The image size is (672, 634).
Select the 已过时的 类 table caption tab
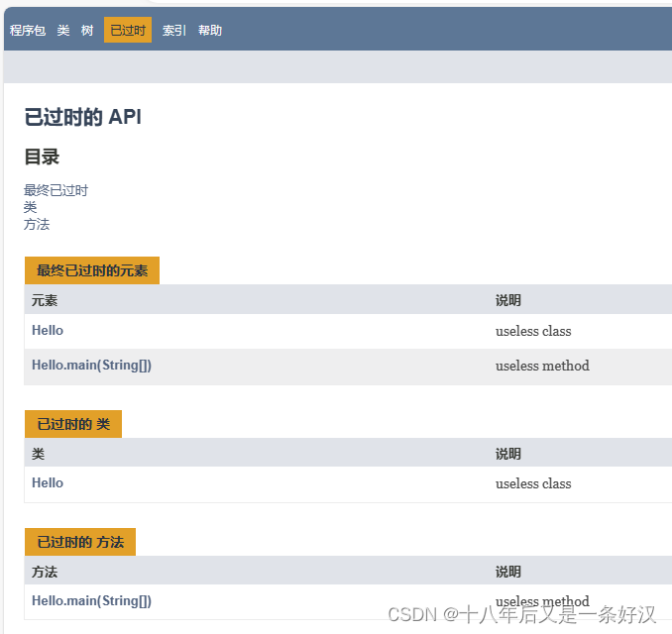click(73, 424)
